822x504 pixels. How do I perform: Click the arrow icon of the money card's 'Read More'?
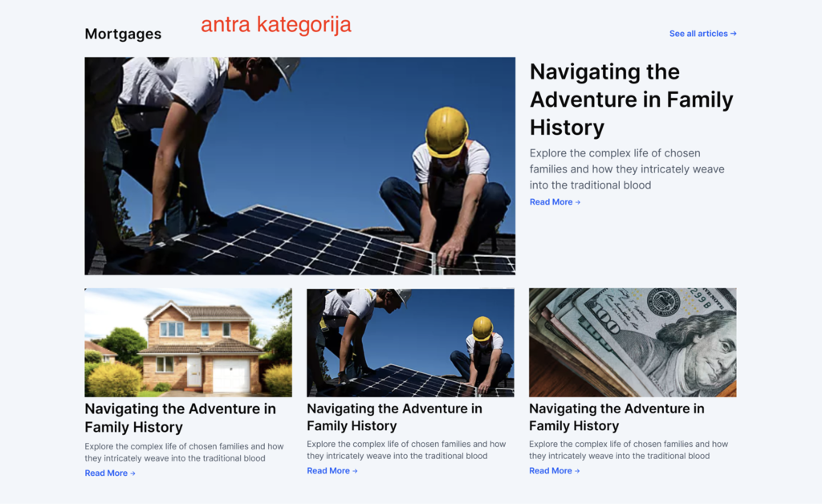click(577, 471)
